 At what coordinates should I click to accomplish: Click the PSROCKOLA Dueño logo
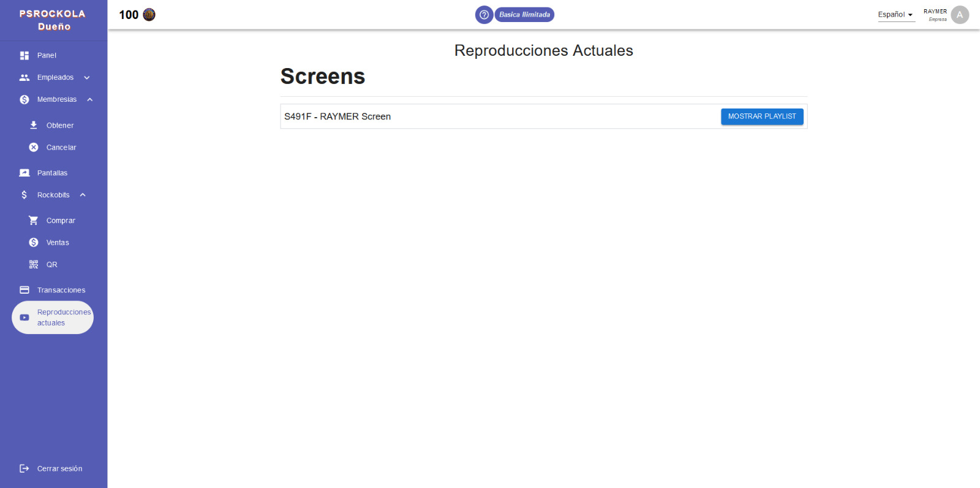click(53, 20)
